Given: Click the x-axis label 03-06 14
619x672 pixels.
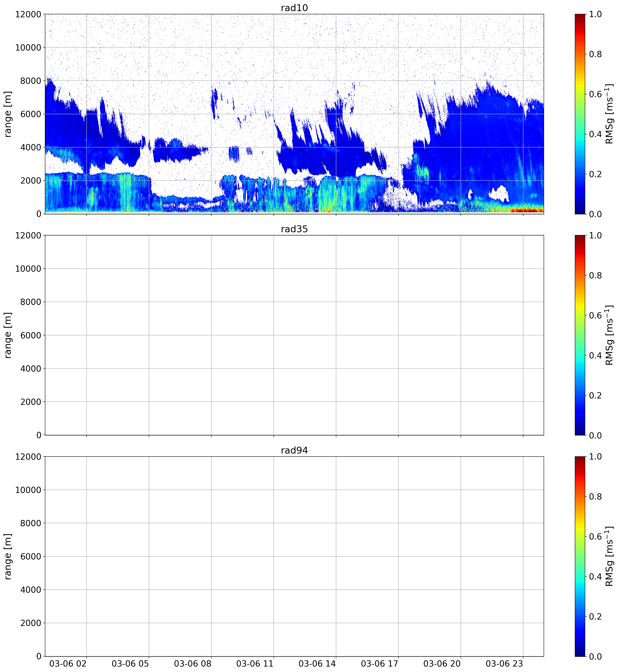Looking at the screenshot, I should point(317,664).
